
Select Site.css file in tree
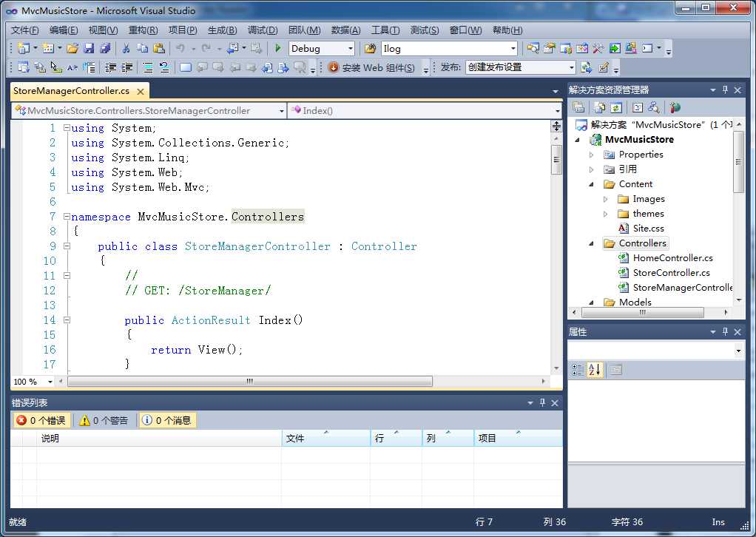(x=649, y=229)
